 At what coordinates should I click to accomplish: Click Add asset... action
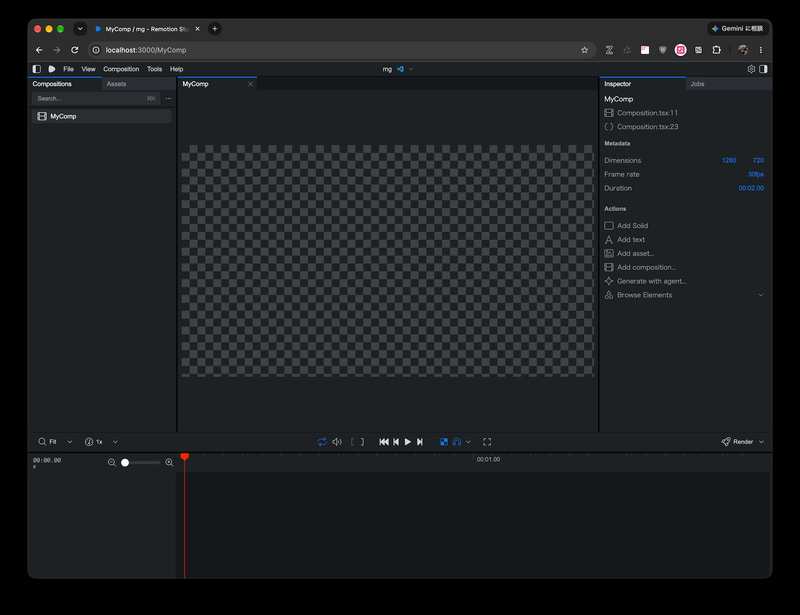[x=635, y=253]
